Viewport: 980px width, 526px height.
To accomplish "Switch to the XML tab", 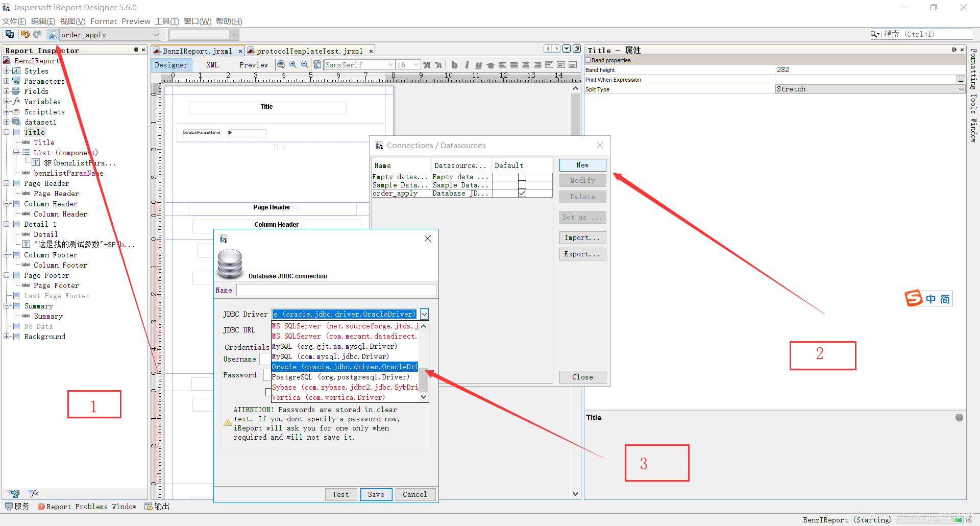I will pos(212,65).
